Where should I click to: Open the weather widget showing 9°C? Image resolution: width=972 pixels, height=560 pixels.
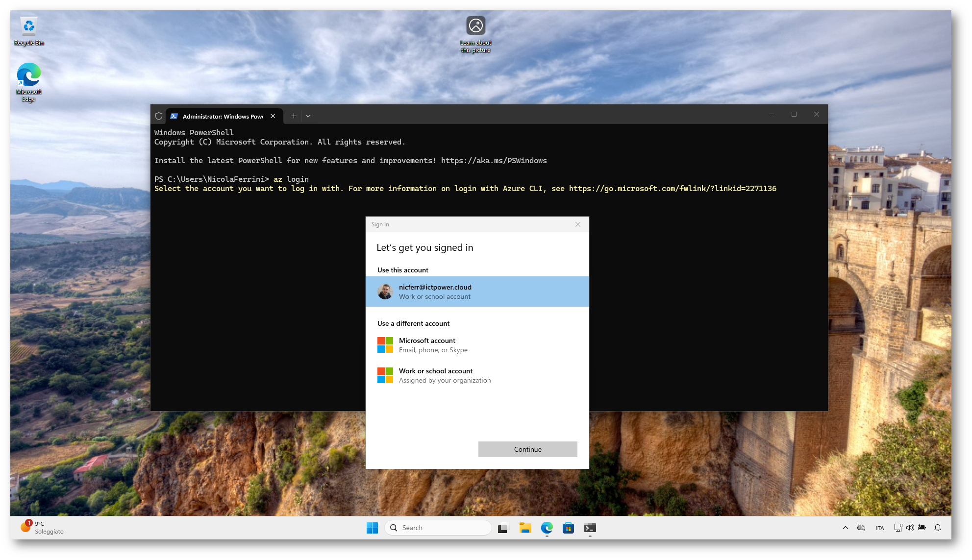coord(42,527)
